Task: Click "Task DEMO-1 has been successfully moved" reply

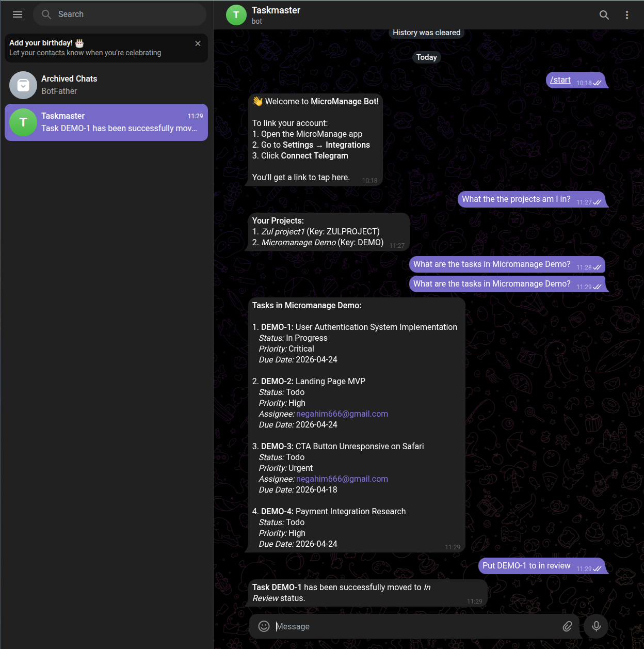Action: [368, 593]
